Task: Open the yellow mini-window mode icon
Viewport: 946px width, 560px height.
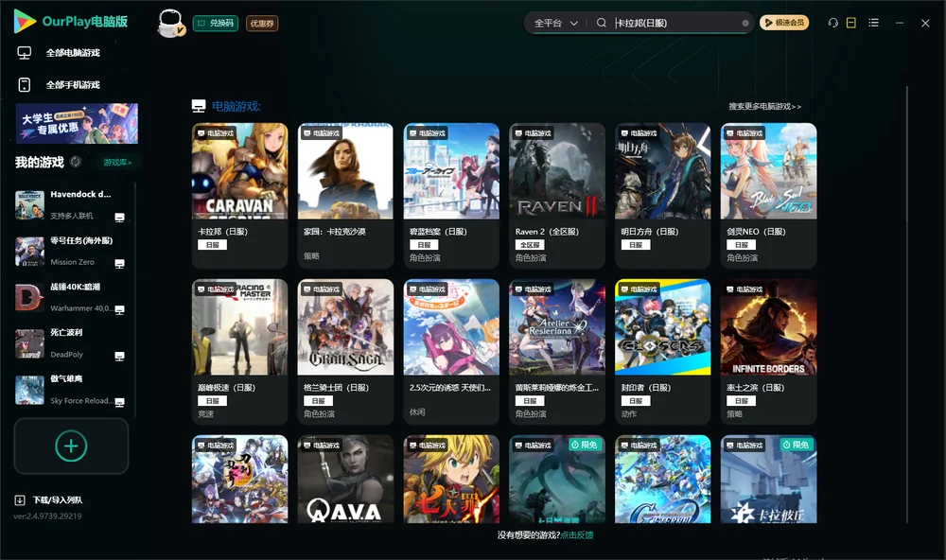Action: (850, 23)
